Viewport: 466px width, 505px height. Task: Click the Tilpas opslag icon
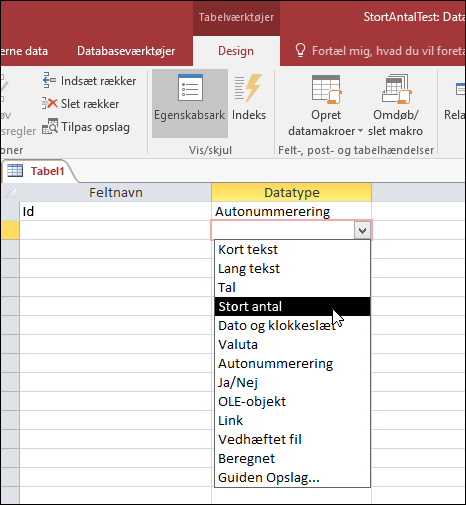point(50,126)
